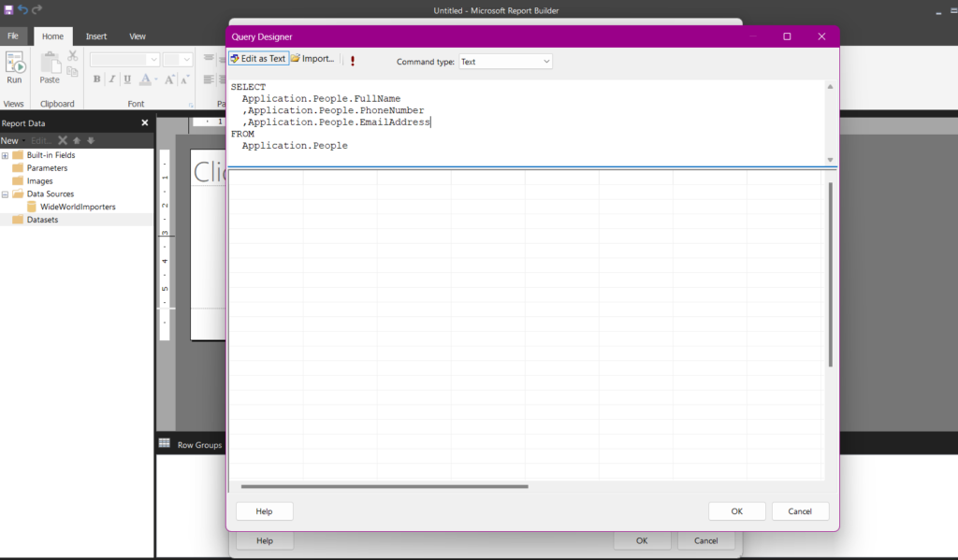This screenshot has width=958, height=560.
Task: Click the font color A icon
Action: click(x=145, y=79)
